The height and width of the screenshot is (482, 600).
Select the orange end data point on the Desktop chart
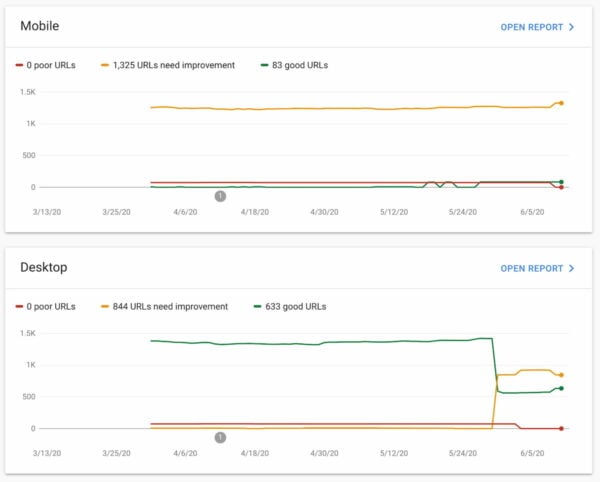(x=562, y=375)
